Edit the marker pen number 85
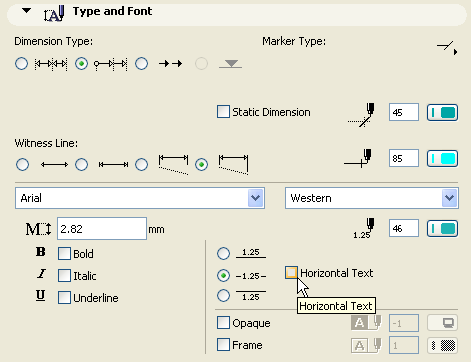 pyautogui.click(x=404, y=158)
